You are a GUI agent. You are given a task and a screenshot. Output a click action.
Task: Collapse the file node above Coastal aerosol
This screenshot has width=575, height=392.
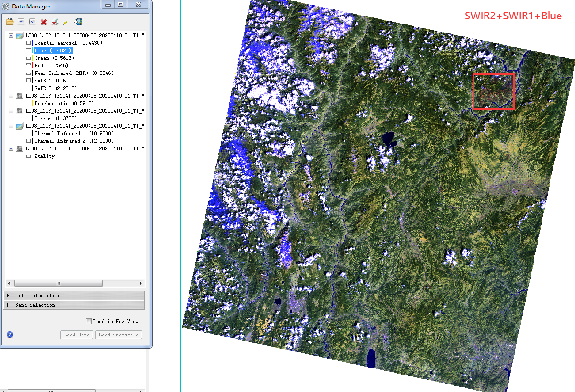tap(11, 35)
